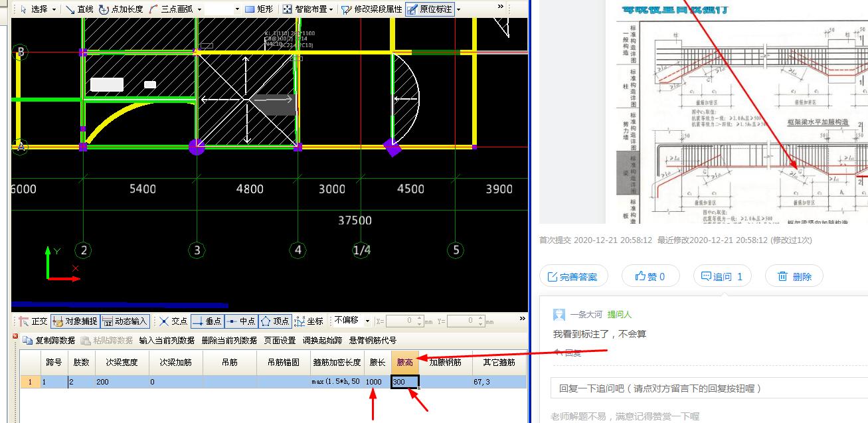Toggle 交点 intersection snap
The height and width of the screenshot is (423, 868).
pyautogui.click(x=173, y=321)
